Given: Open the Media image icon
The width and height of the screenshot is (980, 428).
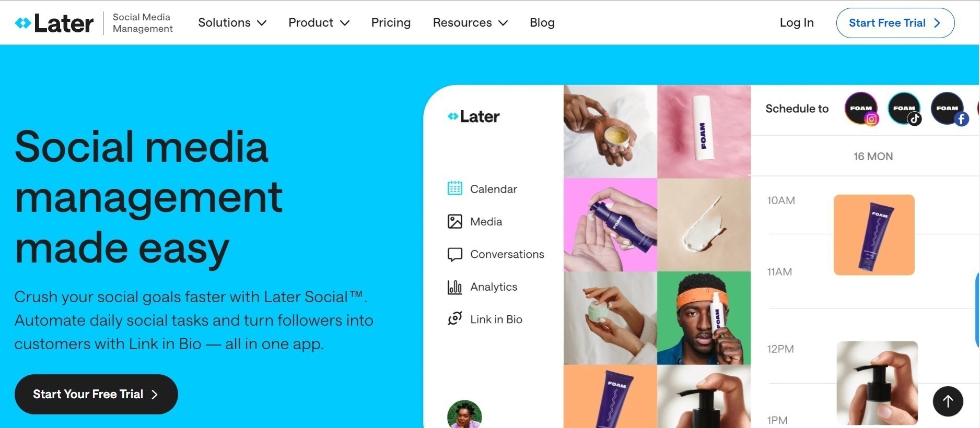Looking at the screenshot, I should (455, 221).
